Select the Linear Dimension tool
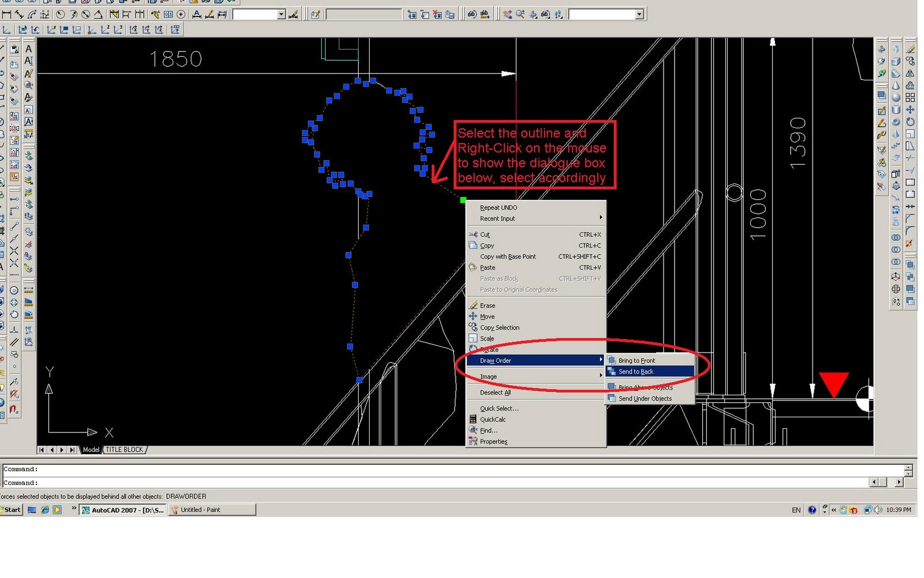 pos(6,14)
